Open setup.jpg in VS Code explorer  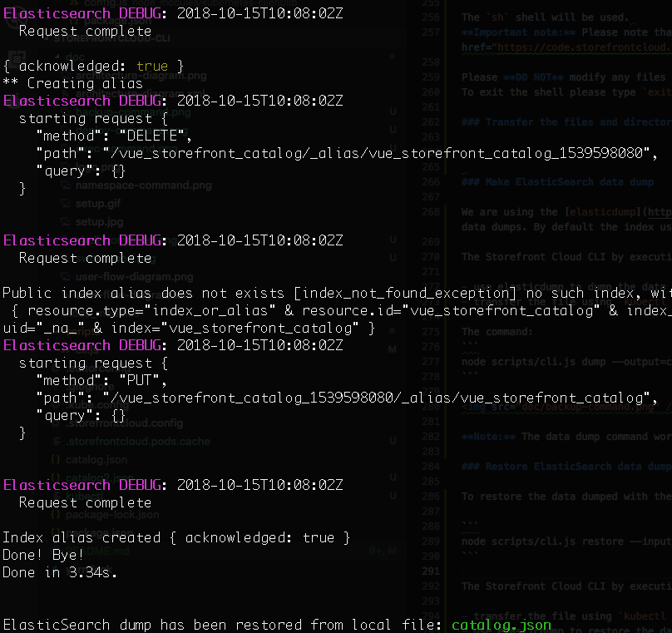pyautogui.click(x=100, y=222)
